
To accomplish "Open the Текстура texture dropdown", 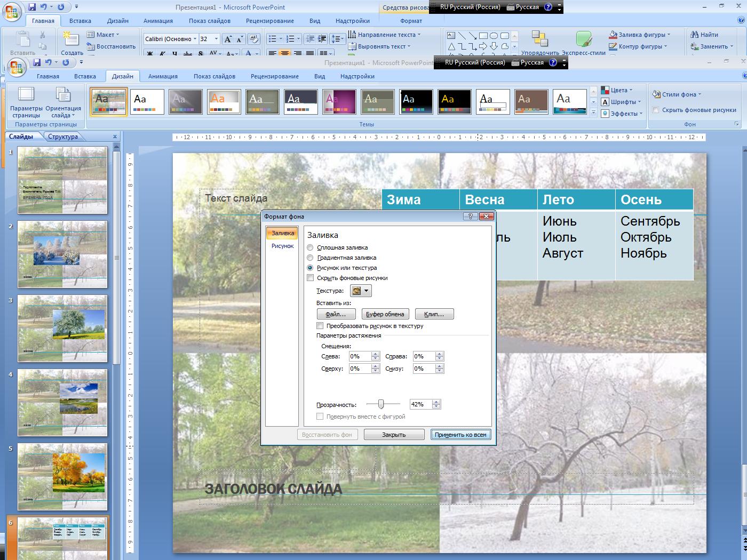I will [361, 291].
